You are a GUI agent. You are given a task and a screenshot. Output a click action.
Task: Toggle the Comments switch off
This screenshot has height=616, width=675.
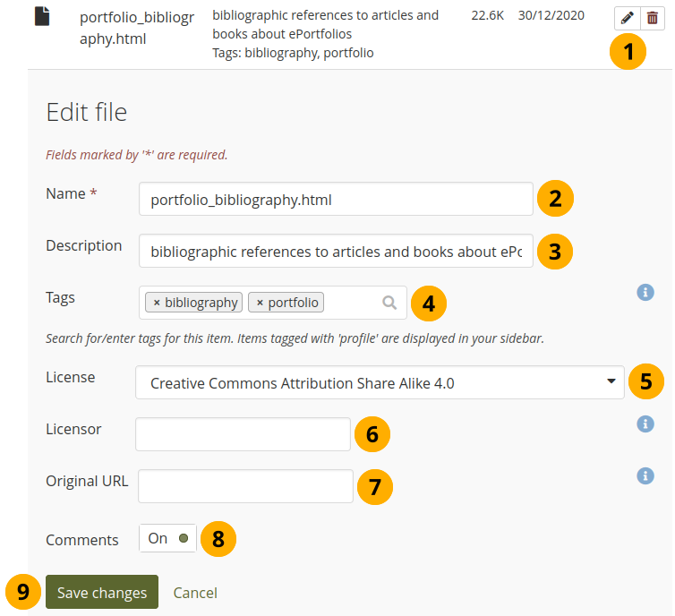[x=167, y=538]
